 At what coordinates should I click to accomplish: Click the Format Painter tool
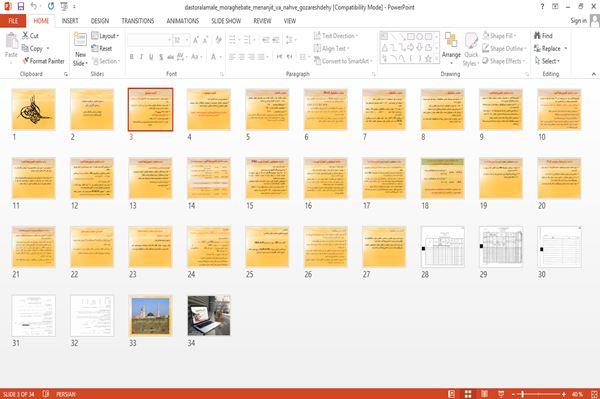point(43,61)
